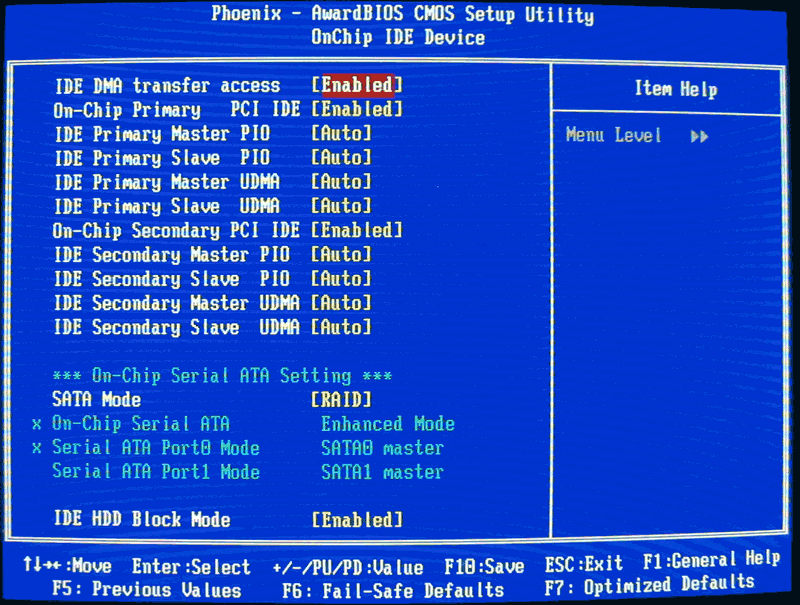800x605 pixels.
Task: Click the F5: Previous Values hint
Action: pos(147,590)
